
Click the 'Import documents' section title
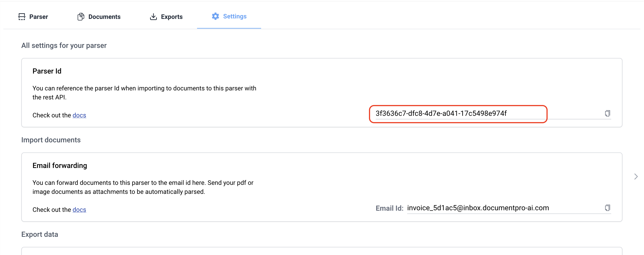(x=51, y=140)
